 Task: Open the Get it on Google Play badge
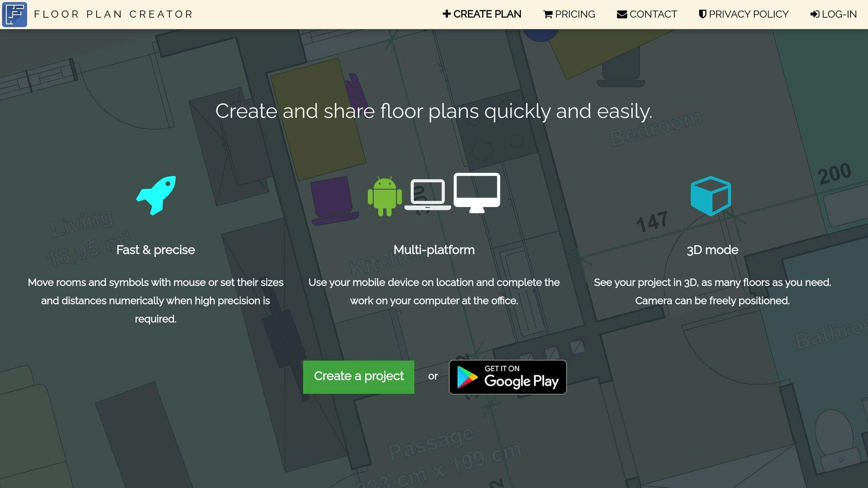(x=508, y=377)
